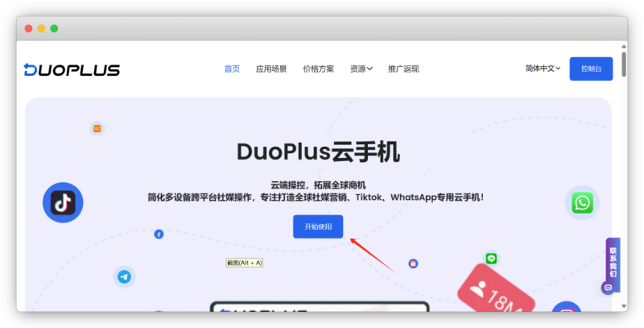Click the green LINE app icon
This screenshot has width=644, height=328.
point(491,259)
